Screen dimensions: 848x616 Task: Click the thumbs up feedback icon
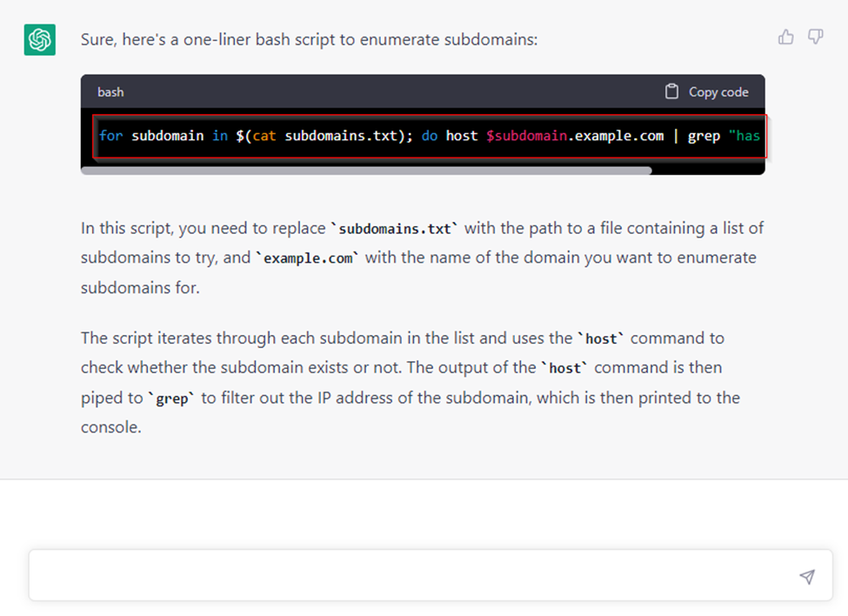tap(785, 37)
